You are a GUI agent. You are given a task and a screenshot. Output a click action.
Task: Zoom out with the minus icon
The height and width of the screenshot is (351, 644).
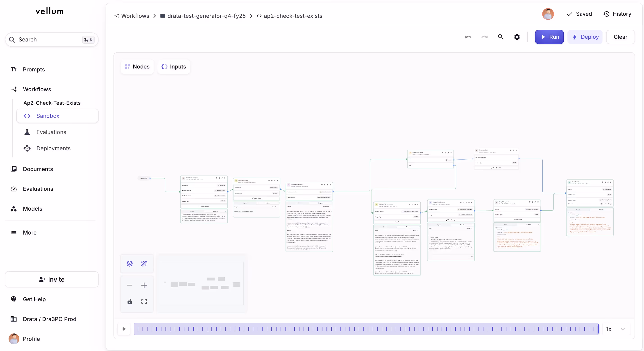(x=129, y=285)
